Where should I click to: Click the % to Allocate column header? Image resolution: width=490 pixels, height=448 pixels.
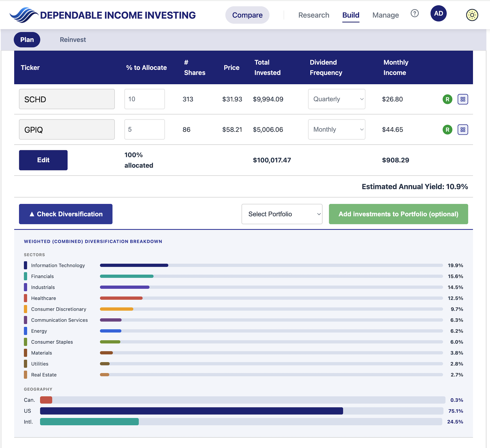click(146, 68)
